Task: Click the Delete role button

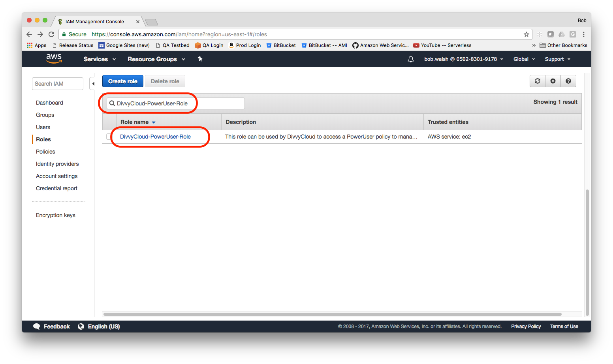Action: pyautogui.click(x=165, y=81)
